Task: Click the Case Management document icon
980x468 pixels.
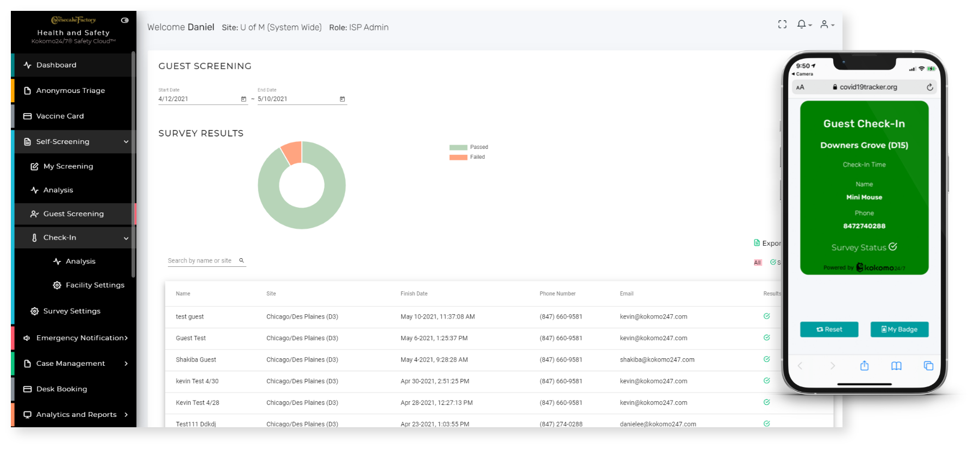Action: coord(27,364)
